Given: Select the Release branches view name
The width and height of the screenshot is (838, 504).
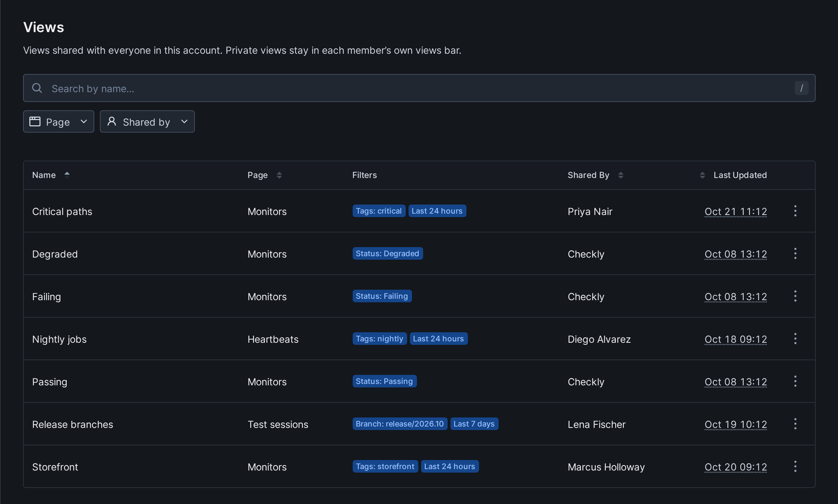Looking at the screenshot, I should [x=73, y=424].
